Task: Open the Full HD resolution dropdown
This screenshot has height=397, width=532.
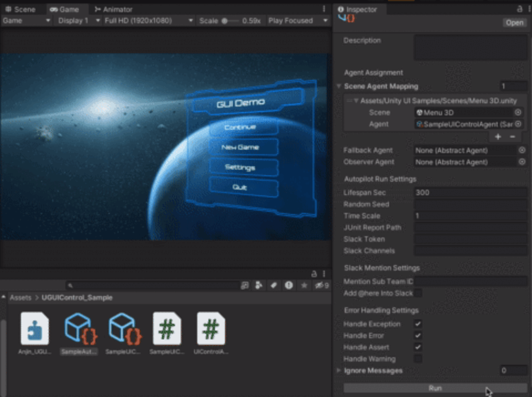Action: 148,20
